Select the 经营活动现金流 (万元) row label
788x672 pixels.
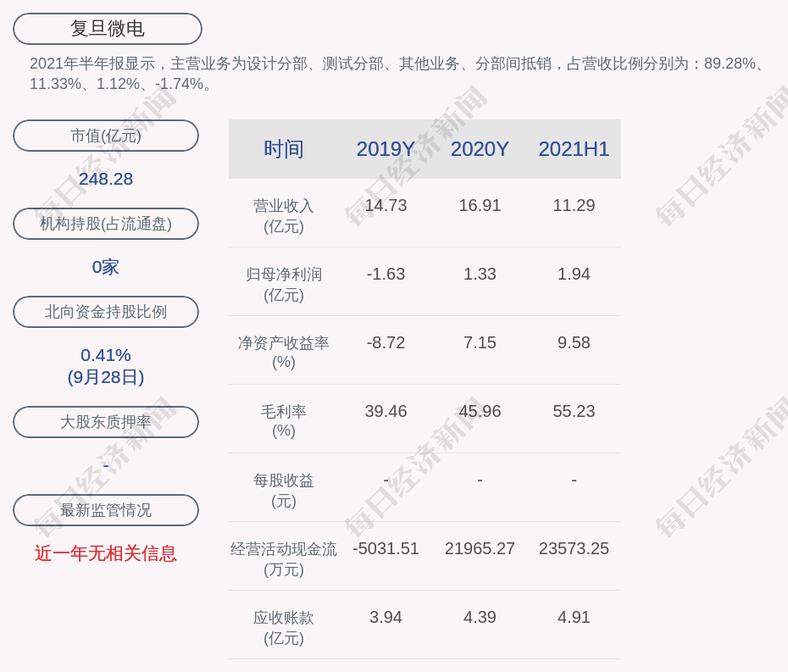pyautogui.click(x=284, y=559)
